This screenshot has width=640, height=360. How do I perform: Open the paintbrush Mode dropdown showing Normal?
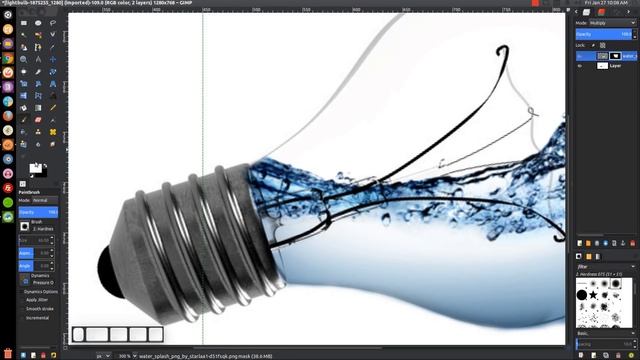coord(45,200)
